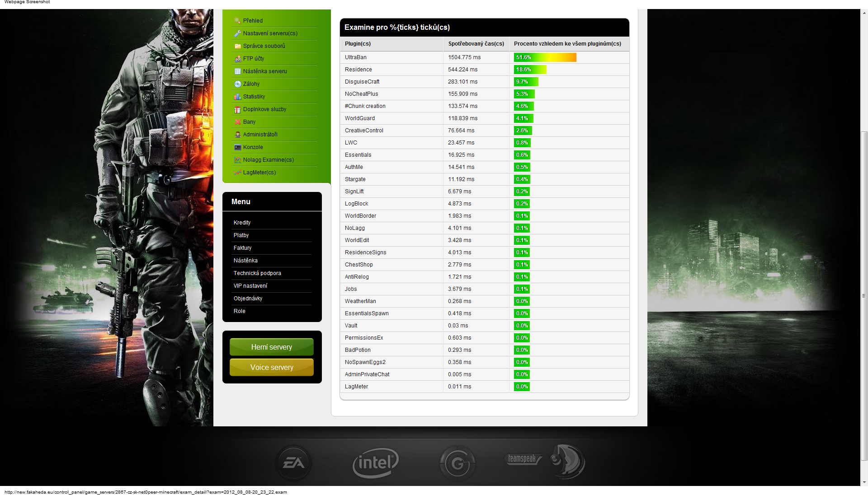Click the NoLagg plugin name
The width and height of the screenshot is (868, 495).
tap(354, 228)
